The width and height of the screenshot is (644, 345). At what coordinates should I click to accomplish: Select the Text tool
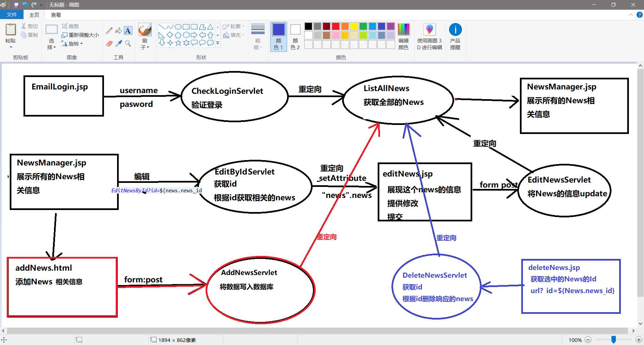click(128, 30)
